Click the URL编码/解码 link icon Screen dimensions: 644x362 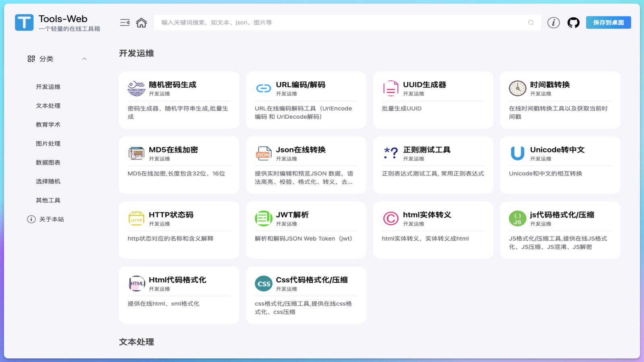(x=264, y=88)
